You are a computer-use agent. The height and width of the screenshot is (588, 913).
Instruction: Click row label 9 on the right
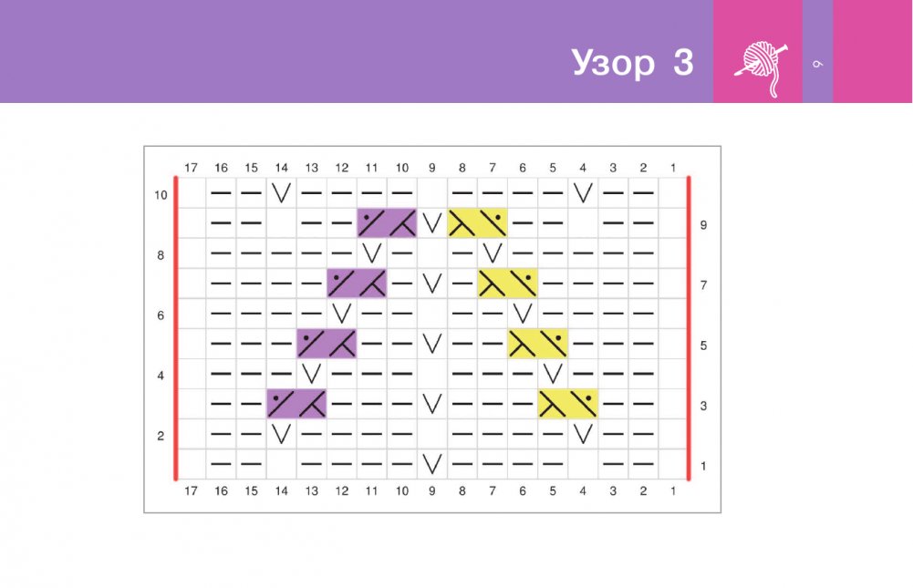pyautogui.click(x=703, y=224)
